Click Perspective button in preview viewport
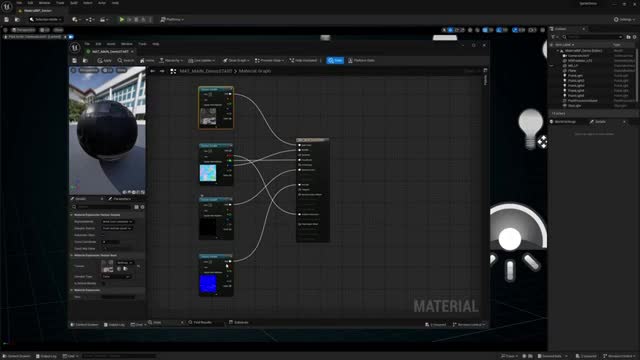The image size is (640, 360). (88, 70)
